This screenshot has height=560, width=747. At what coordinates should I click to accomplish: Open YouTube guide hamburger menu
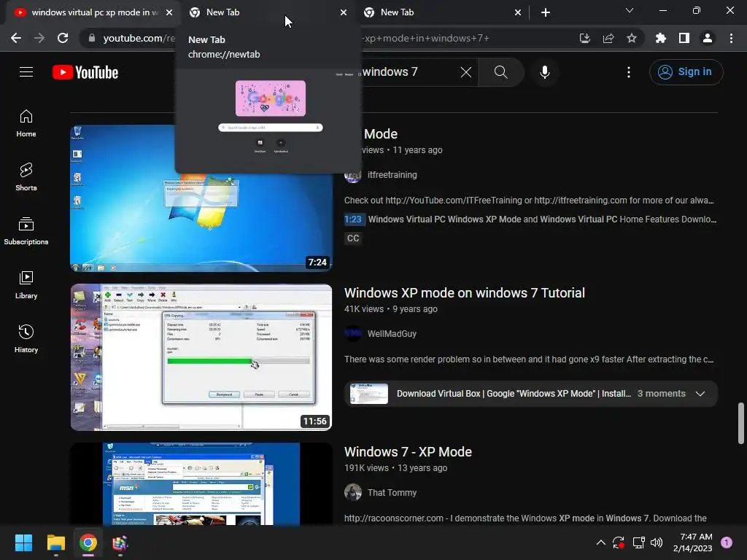click(26, 72)
